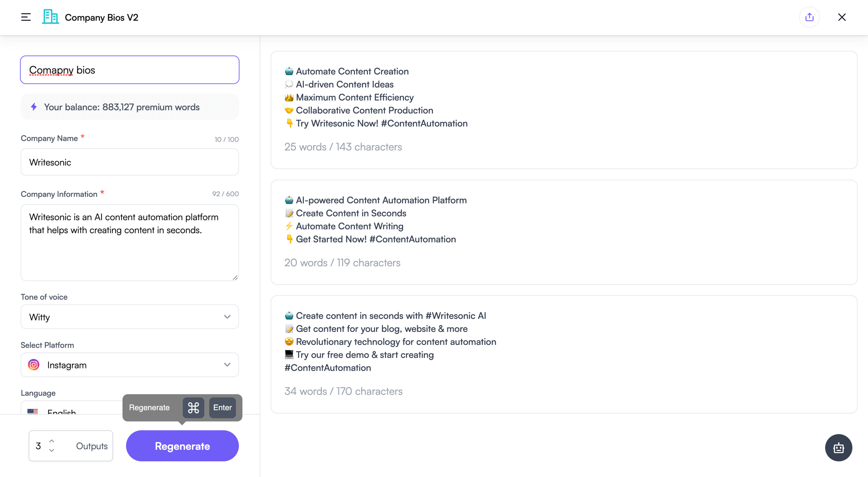This screenshot has height=477, width=868.
Task: Click the Company Information text area
Action: click(130, 242)
